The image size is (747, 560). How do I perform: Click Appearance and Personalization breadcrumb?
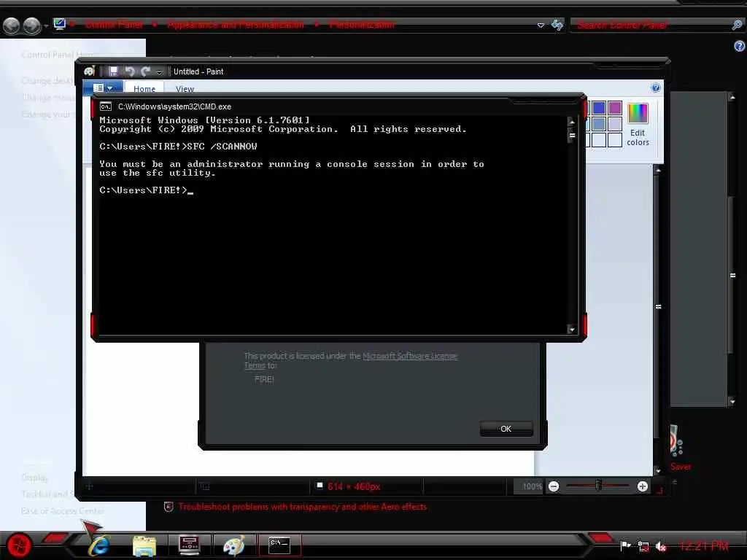(236, 25)
